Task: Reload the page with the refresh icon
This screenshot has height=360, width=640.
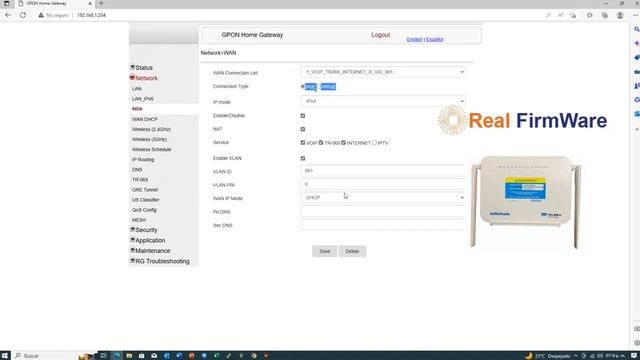Action: (23, 15)
